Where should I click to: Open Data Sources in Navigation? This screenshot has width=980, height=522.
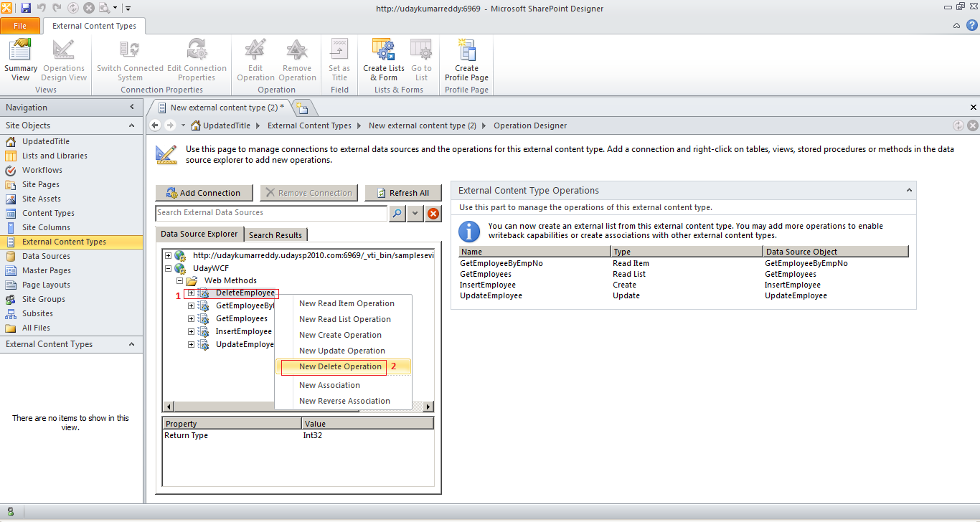[46, 256]
